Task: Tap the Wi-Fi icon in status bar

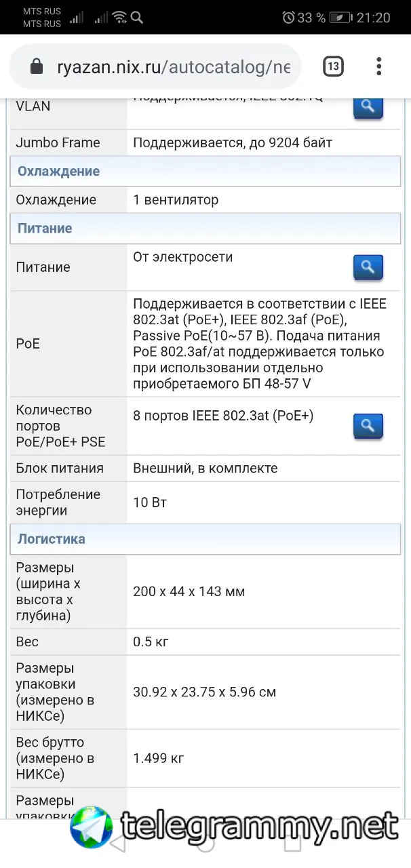Action: tap(119, 17)
